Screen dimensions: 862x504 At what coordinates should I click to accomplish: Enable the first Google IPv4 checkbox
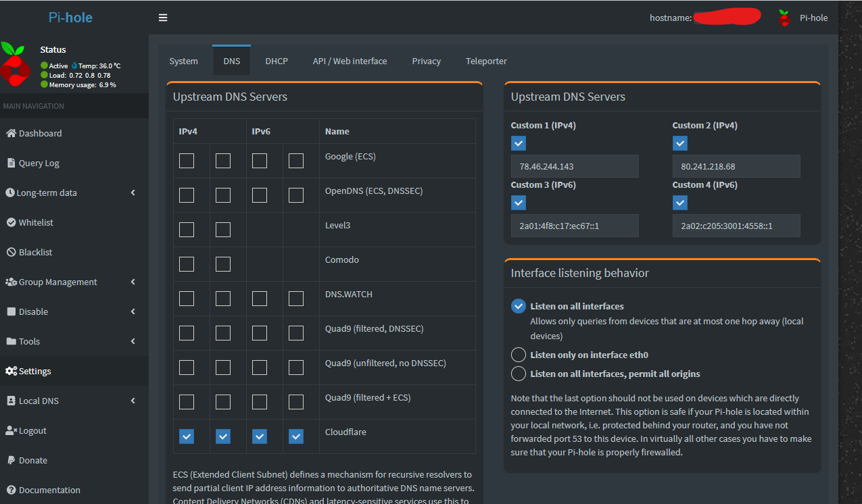click(x=187, y=161)
